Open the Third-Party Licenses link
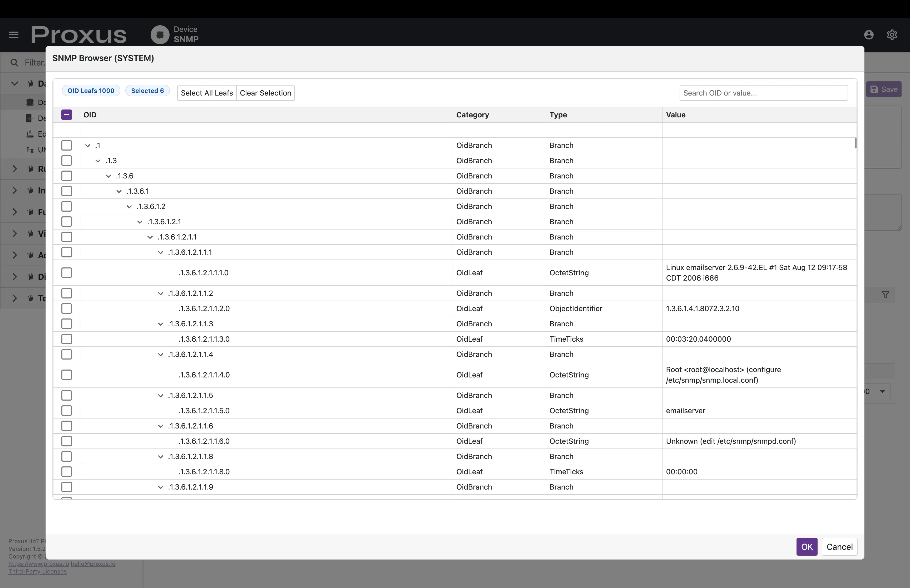910x588 pixels. (38, 571)
